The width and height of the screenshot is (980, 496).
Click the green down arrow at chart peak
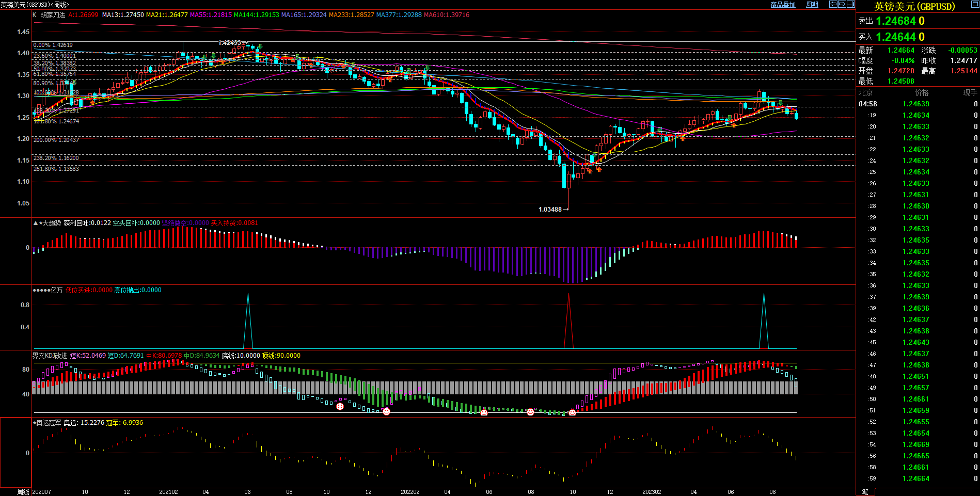[260, 46]
